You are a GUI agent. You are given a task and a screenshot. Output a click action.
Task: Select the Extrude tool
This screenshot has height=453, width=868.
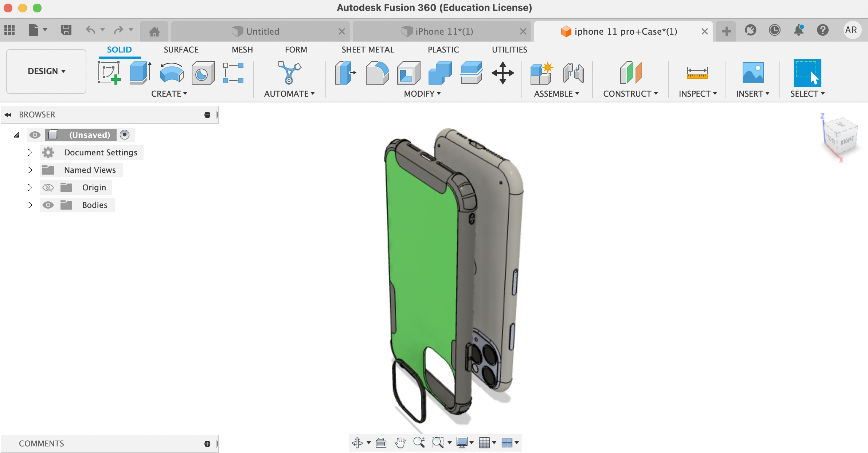point(140,73)
